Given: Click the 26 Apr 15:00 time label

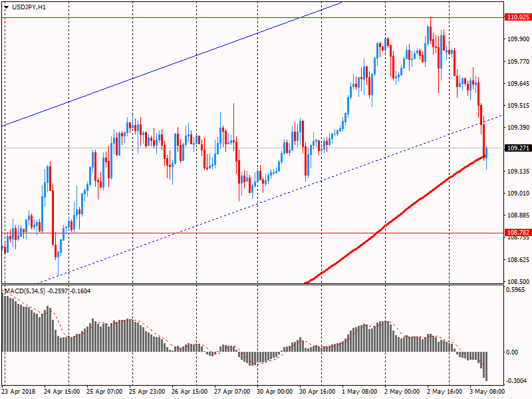Looking at the screenshot, I should coord(190,392).
